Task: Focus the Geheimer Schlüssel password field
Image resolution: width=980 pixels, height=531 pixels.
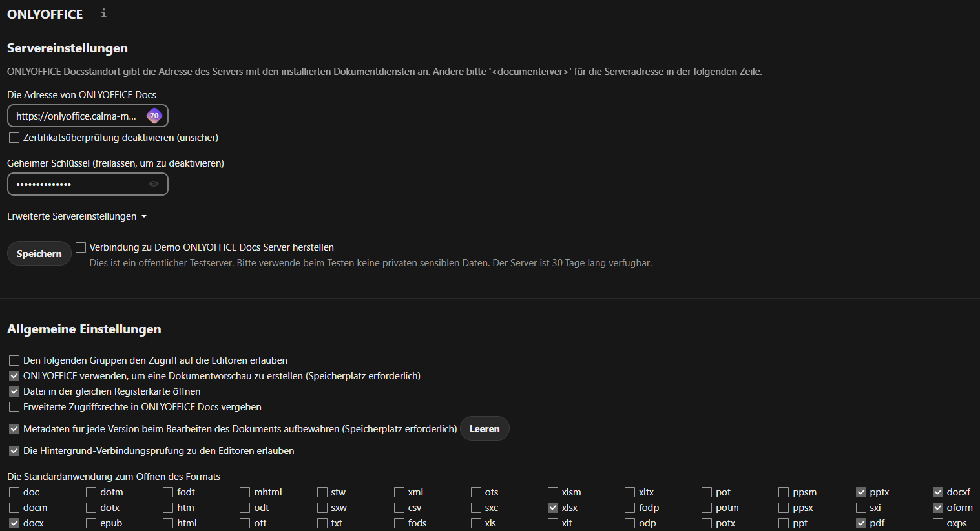Action: pos(88,184)
